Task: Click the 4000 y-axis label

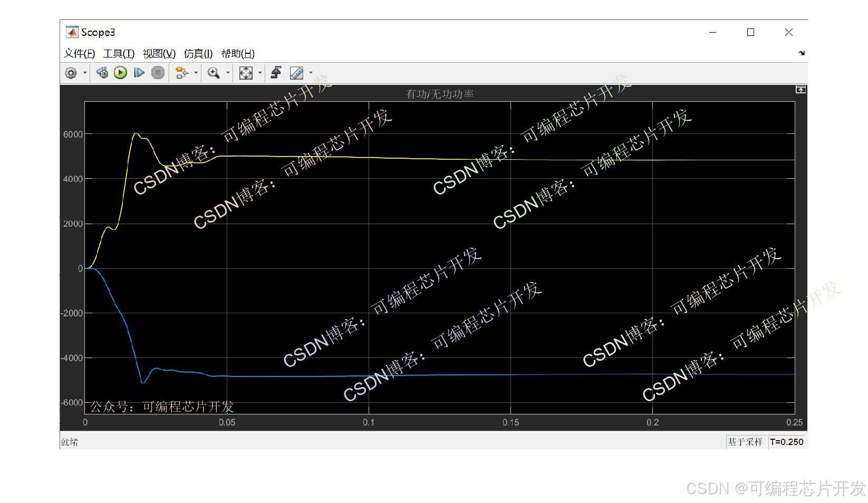Action: pyautogui.click(x=73, y=179)
